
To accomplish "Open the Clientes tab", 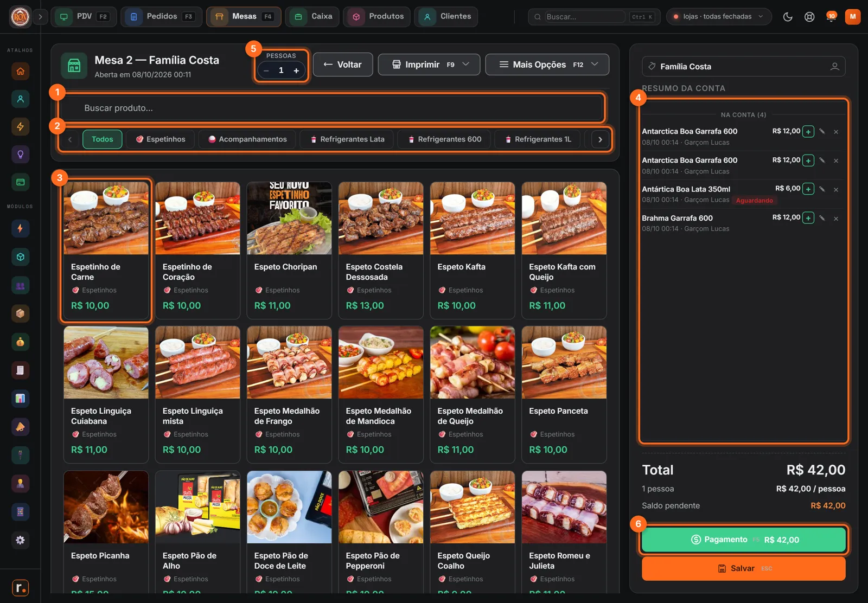I will [446, 17].
